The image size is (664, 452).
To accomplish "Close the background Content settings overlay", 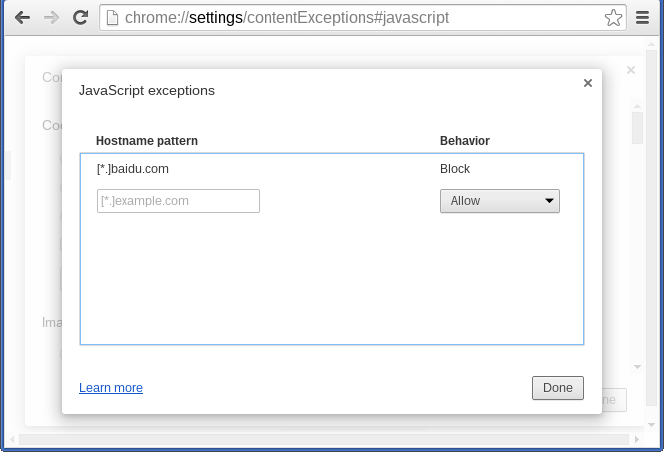I will pos(631,70).
